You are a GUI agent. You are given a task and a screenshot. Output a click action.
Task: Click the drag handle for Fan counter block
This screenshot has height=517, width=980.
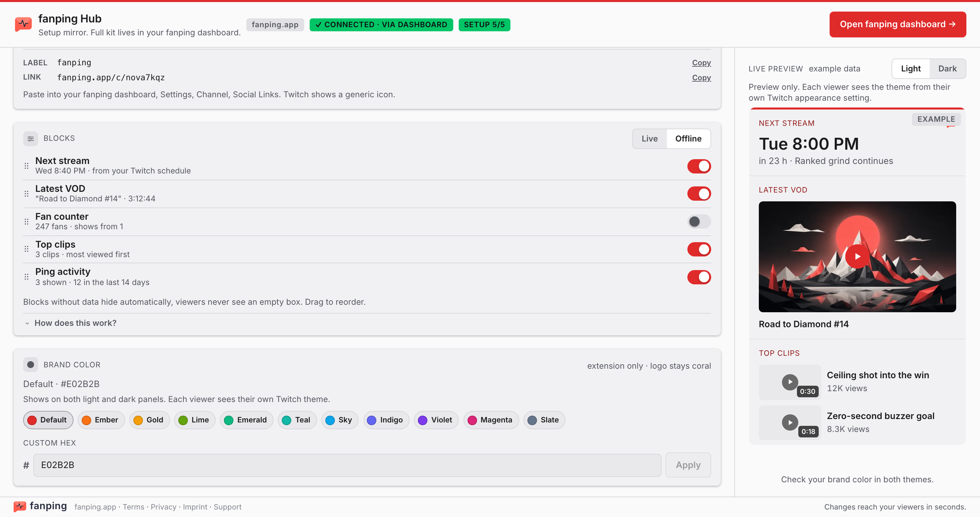click(x=26, y=222)
